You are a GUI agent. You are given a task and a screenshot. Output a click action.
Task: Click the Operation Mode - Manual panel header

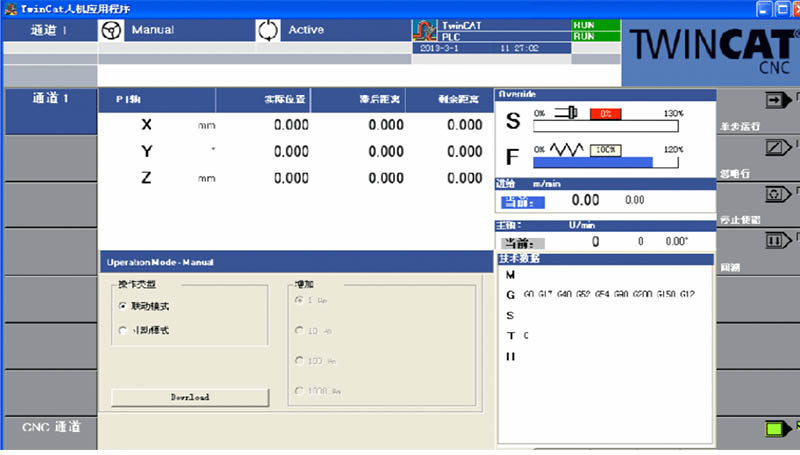pyautogui.click(x=296, y=262)
